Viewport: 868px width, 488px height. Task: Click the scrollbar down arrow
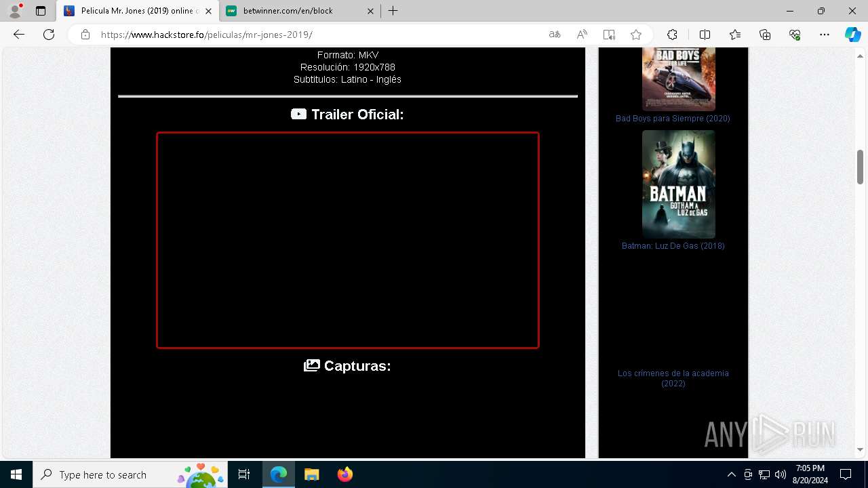point(860,449)
